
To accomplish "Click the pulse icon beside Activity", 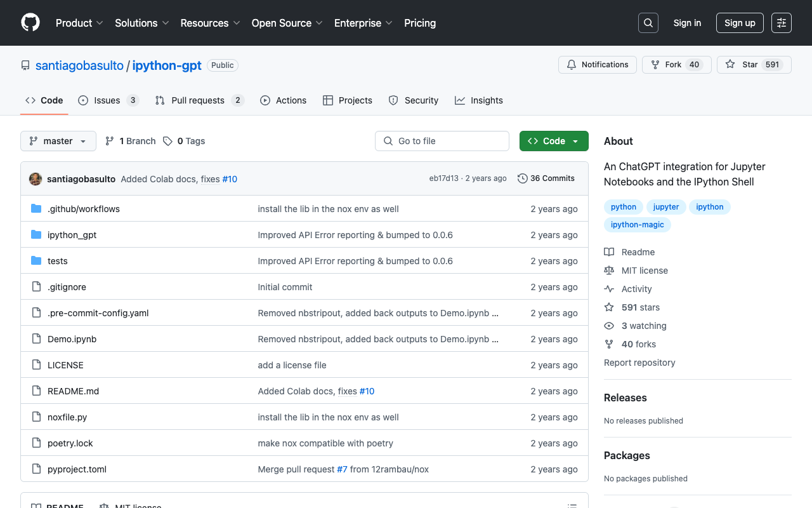I will (609, 289).
